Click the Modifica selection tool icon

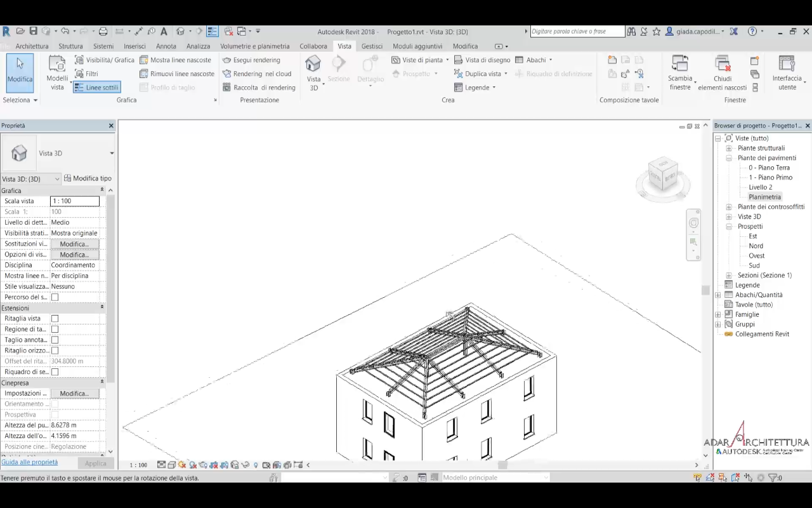[x=20, y=69]
